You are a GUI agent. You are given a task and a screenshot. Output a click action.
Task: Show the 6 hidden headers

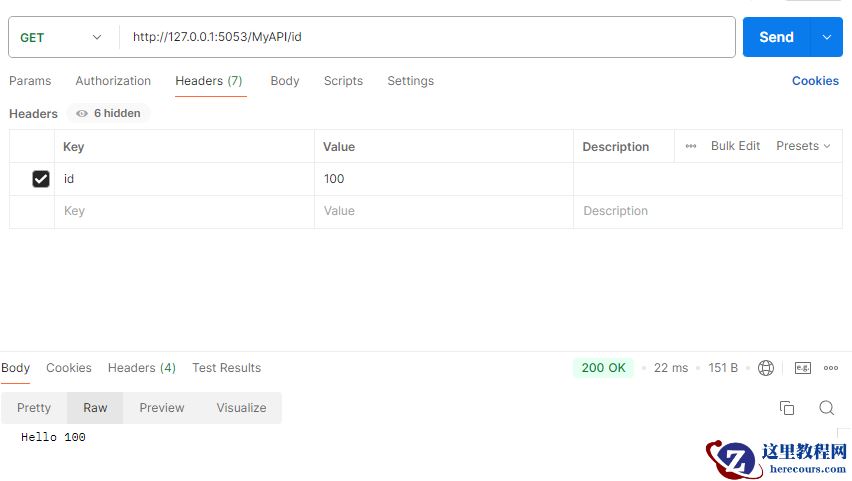click(108, 114)
